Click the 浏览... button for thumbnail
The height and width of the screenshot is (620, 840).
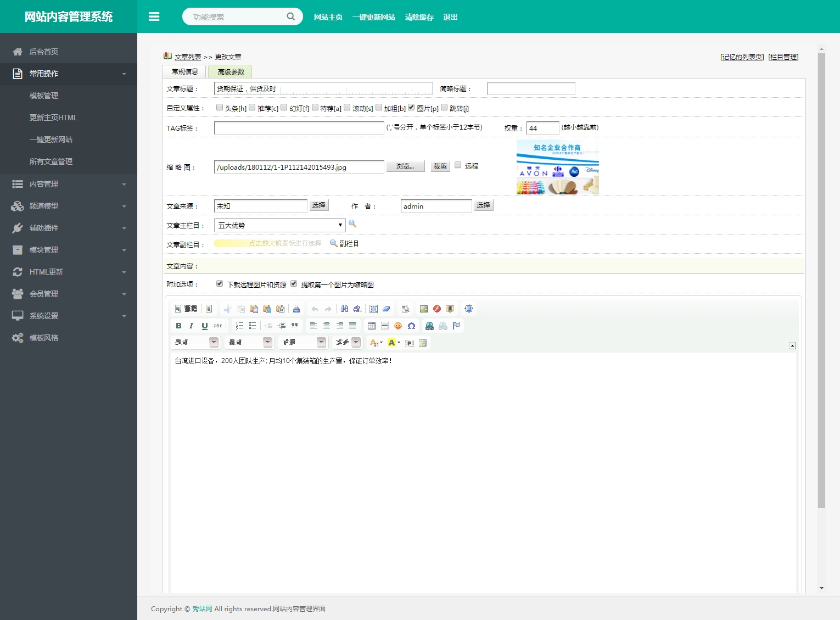point(405,166)
